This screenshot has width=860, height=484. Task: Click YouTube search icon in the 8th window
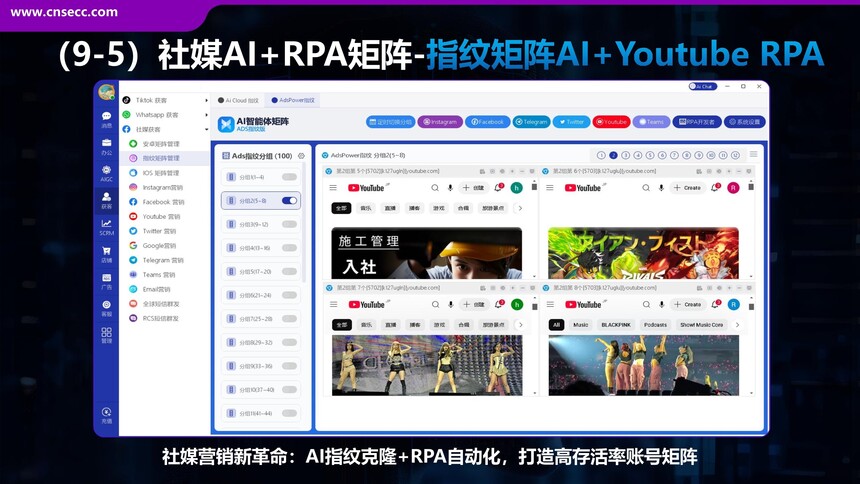coord(647,305)
